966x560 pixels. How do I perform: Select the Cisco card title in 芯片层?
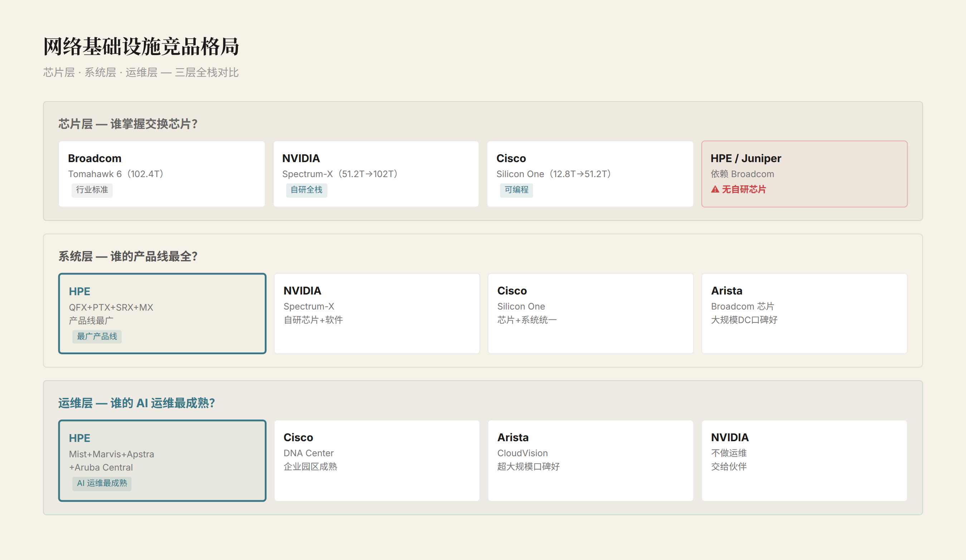tap(511, 158)
